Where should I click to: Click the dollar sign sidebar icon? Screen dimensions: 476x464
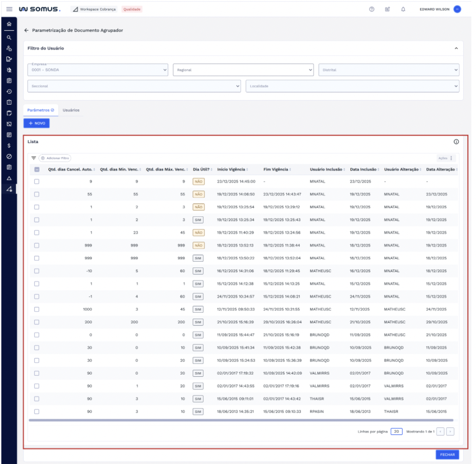(x=9, y=145)
